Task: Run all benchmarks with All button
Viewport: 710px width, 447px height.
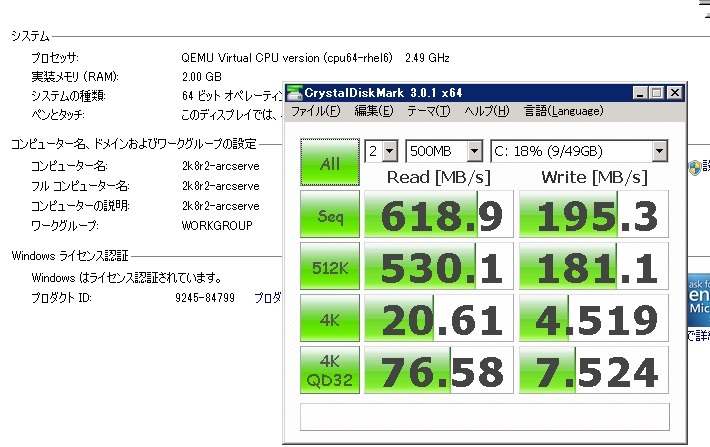Action: [330, 162]
